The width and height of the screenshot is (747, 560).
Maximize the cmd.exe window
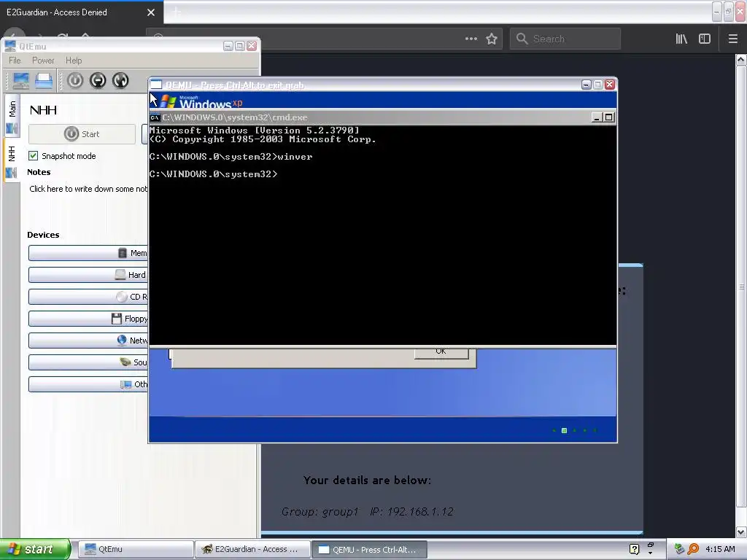(x=609, y=117)
